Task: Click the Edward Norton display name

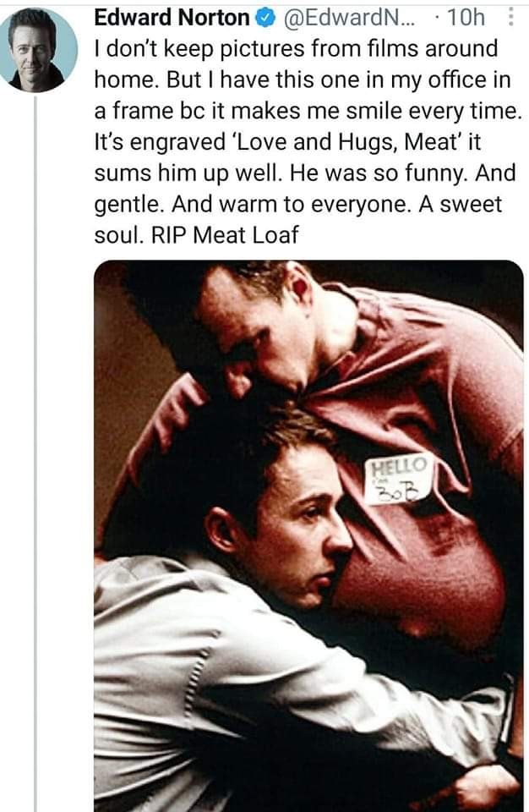Action: (x=172, y=18)
